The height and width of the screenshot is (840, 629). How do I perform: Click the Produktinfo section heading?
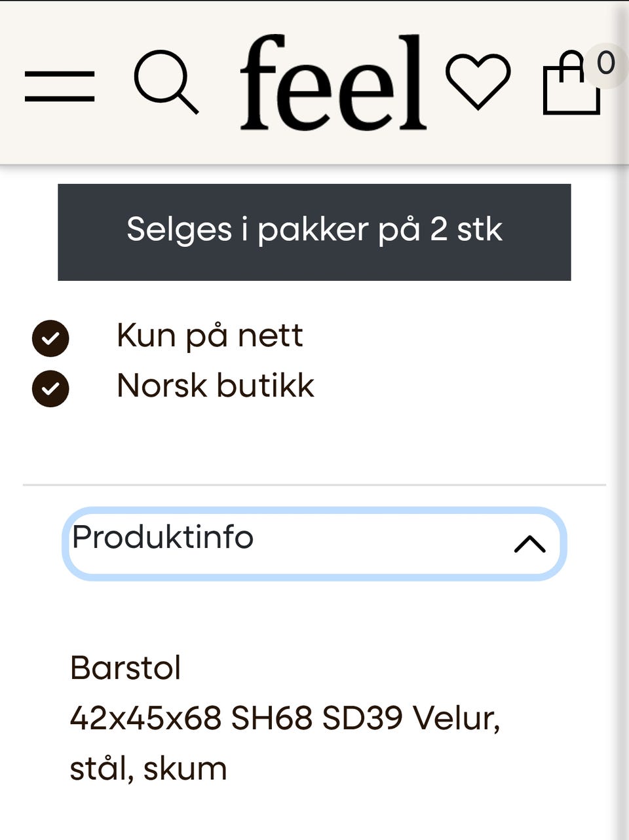pyautogui.click(x=162, y=538)
